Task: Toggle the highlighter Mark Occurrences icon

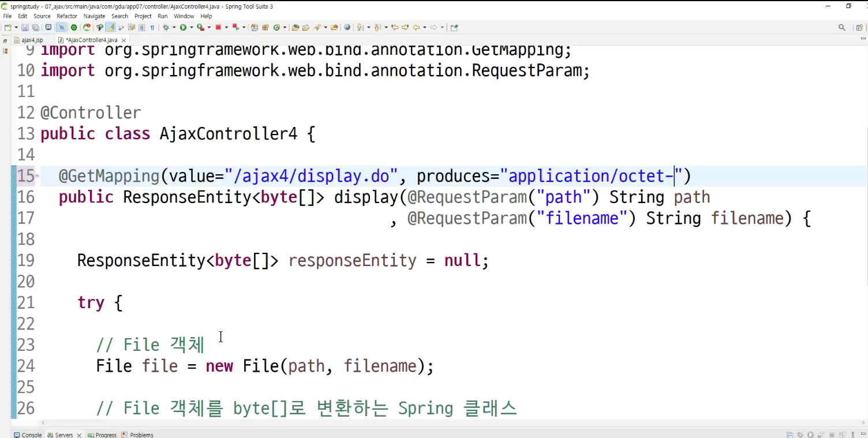Action: point(110,27)
